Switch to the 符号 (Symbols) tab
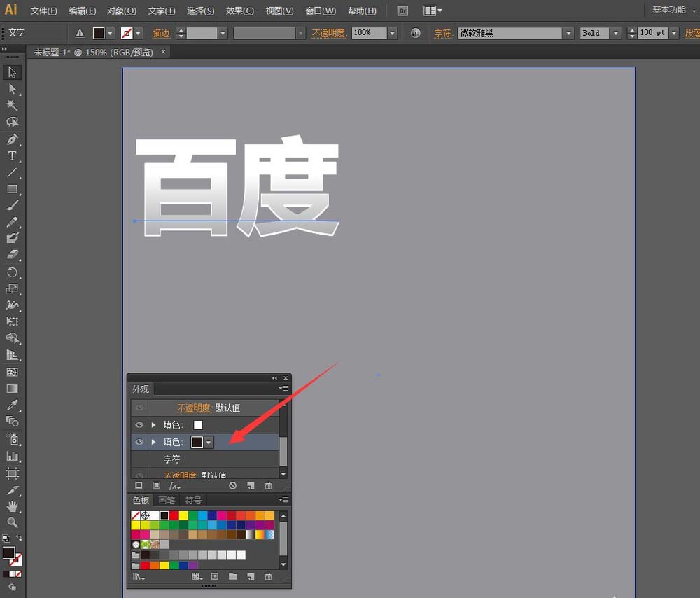The image size is (700, 598). coord(193,500)
